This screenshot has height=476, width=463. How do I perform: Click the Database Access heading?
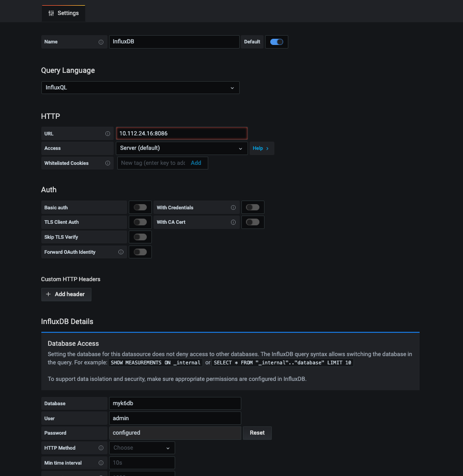click(x=73, y=344)
